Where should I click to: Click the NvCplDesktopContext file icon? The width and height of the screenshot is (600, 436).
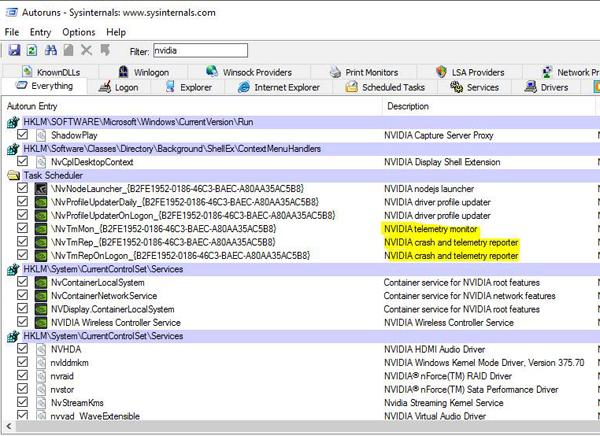[41, 162]
